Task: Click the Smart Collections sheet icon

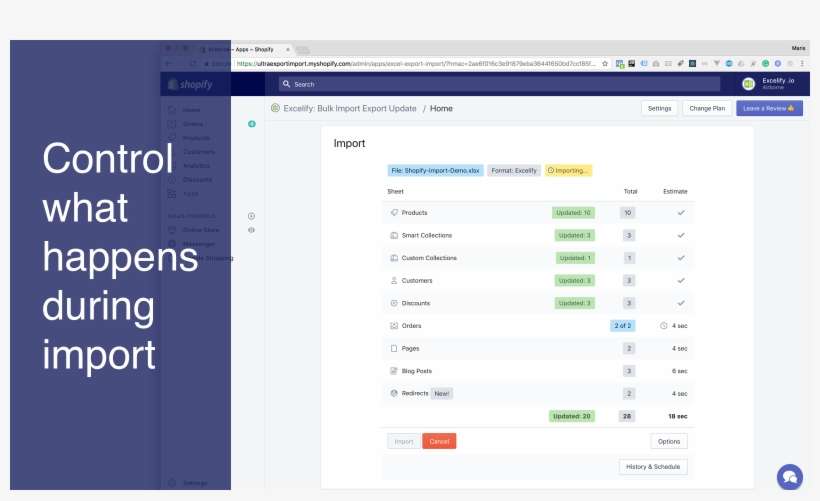Action: (x=394, y=235)
